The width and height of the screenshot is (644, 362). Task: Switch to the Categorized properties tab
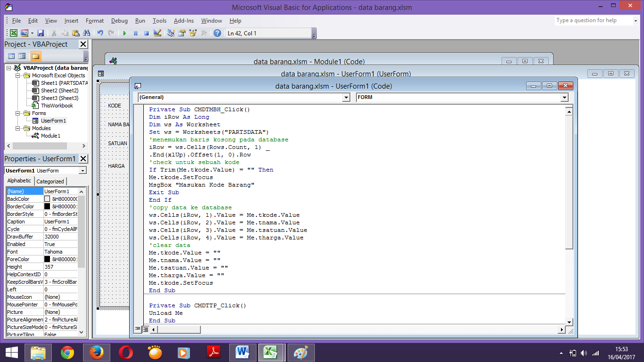click(x=50, y=181)
